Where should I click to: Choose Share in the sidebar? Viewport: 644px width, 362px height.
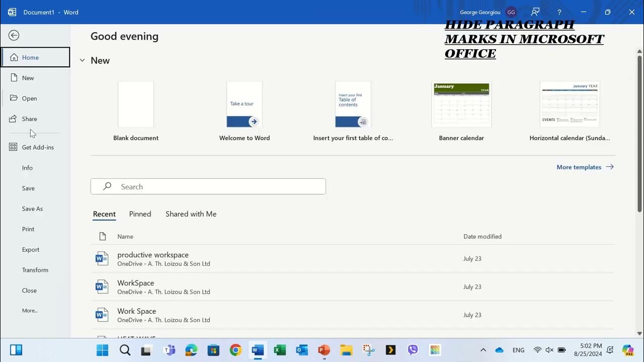point(35,119)
